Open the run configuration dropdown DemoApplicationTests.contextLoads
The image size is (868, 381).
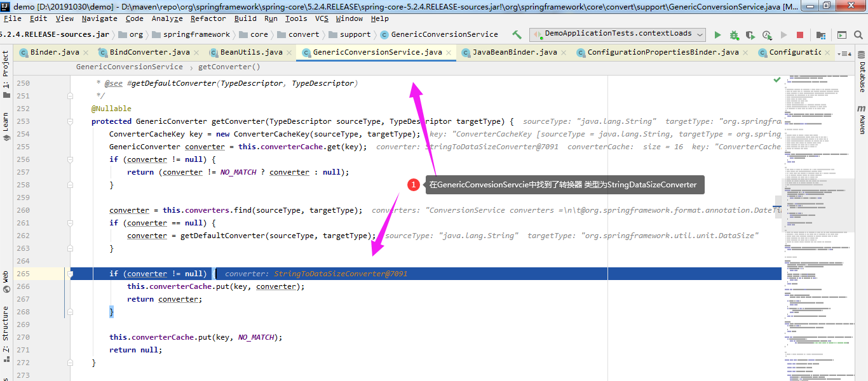tap(617, 35)
